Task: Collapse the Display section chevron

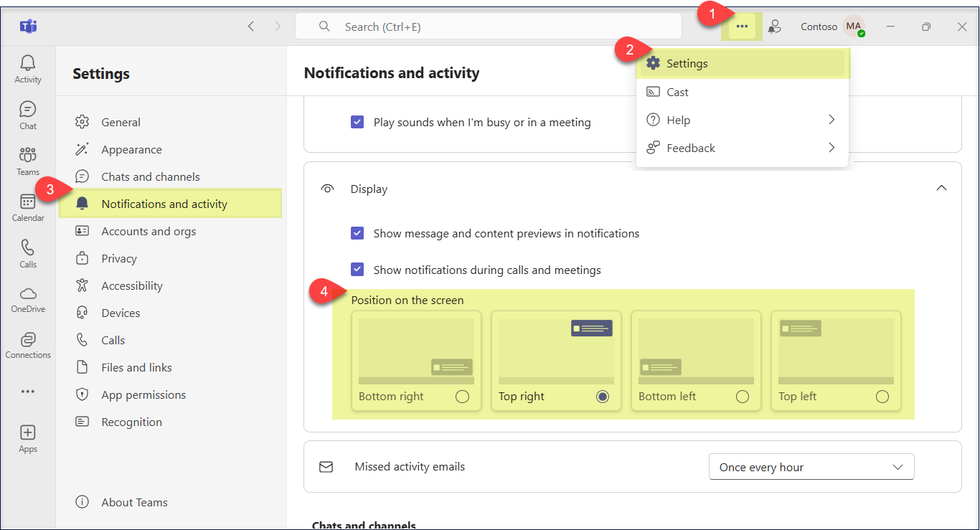Action: coord(941,189)
